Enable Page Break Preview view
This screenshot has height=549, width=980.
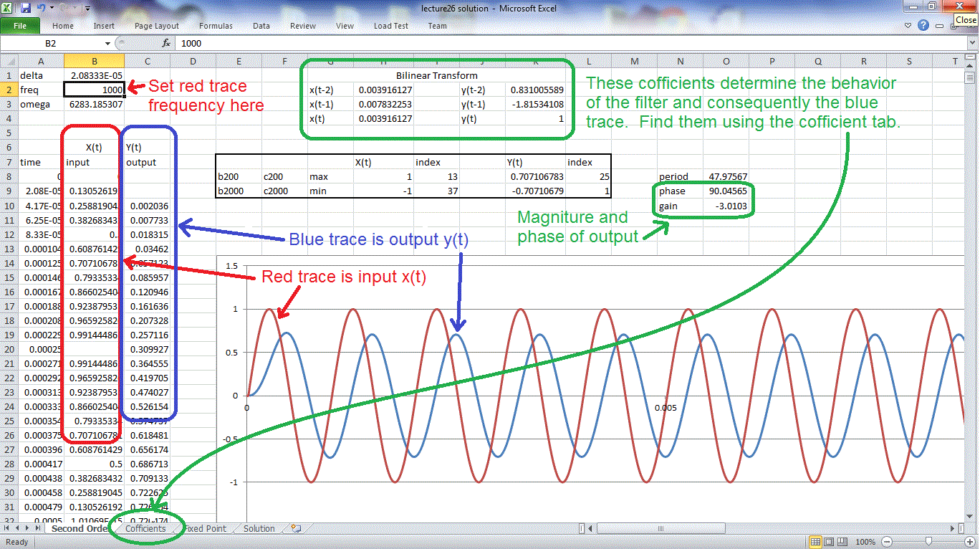(x=843, y=542)
